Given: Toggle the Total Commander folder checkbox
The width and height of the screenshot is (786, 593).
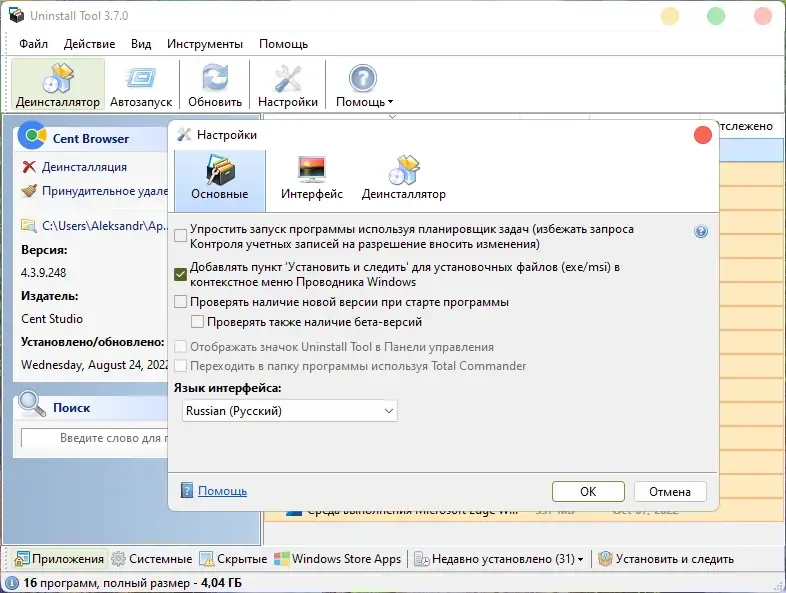Looking at the screenshot, I should click(x=180, y=366).
